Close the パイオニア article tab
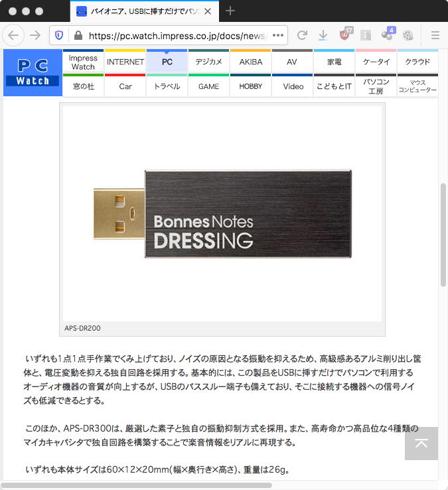 click(x=208, y=11)
